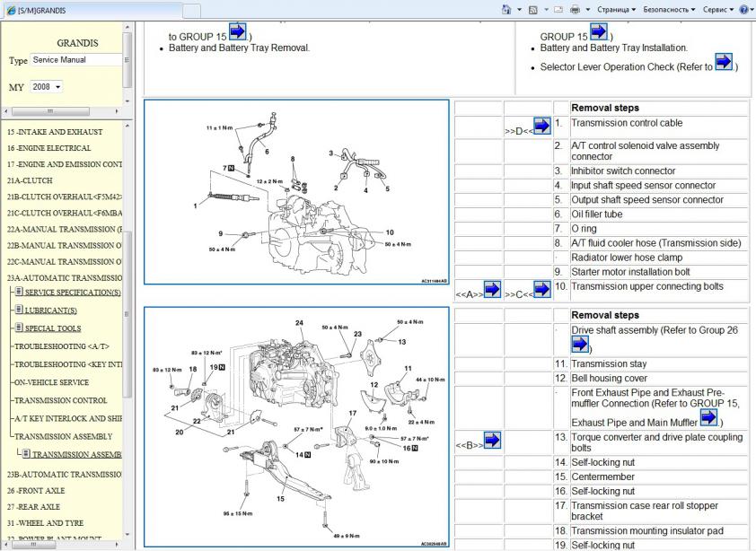756x551 pixels.
Task: Open a new blank browser tab
Action: [x=192, y=11]
